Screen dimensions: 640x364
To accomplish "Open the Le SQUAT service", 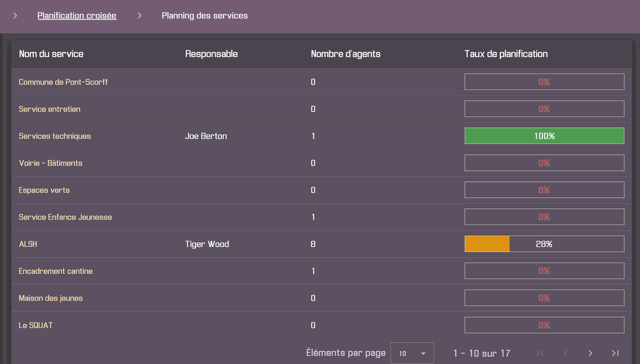I will [36, 325].
